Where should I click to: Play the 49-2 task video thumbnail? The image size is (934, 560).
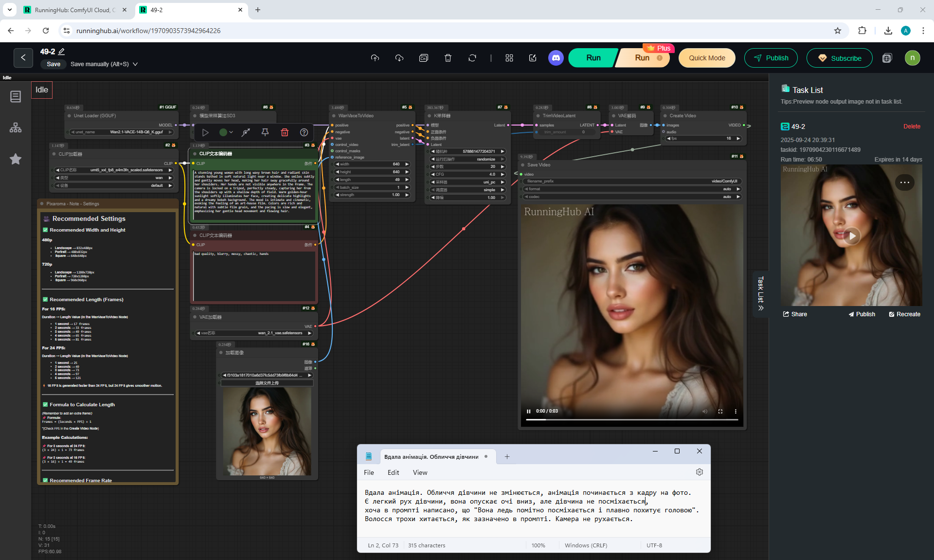[851, 236]
